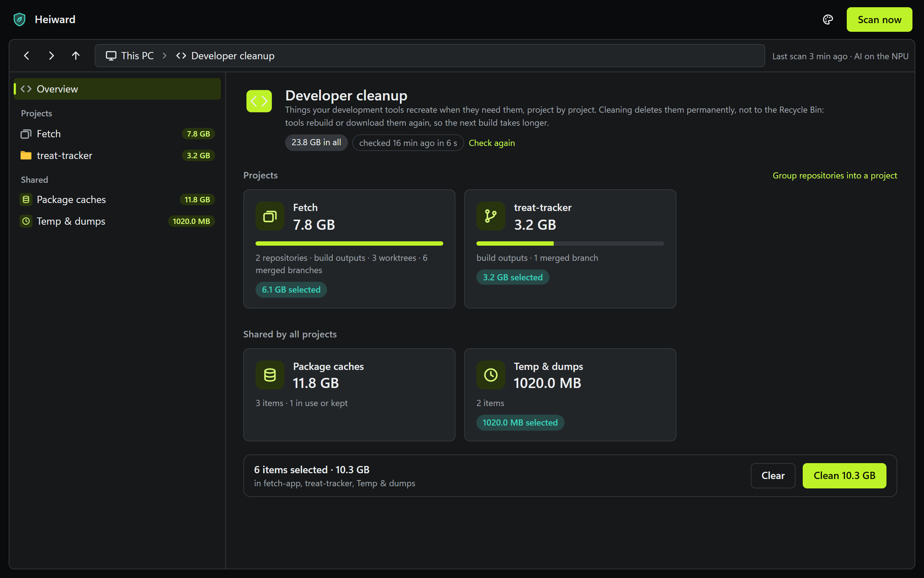The height and width of the screenshot is (578, 924).
Task: Go back with the left arrow
Action: pos(27,56)
